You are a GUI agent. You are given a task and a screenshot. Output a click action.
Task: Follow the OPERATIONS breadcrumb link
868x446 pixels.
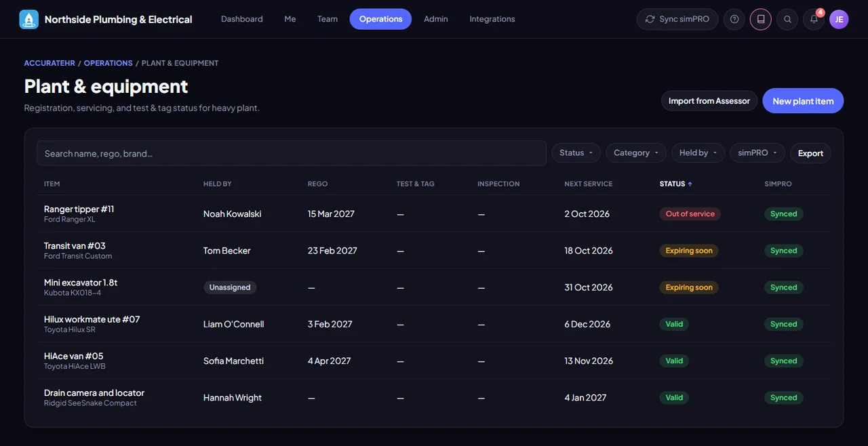108,63
